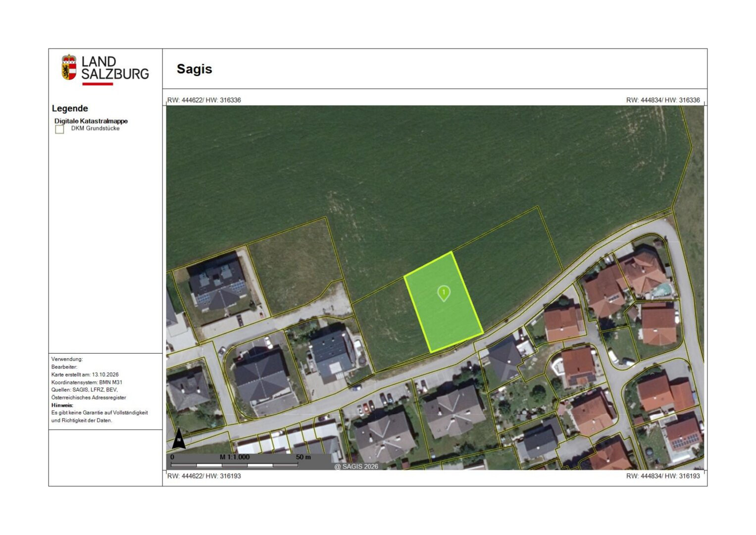Viewport: 756px width, 535px height.
Task: Click the 50 m scale bar end label
Action: [x=303, y=457]
